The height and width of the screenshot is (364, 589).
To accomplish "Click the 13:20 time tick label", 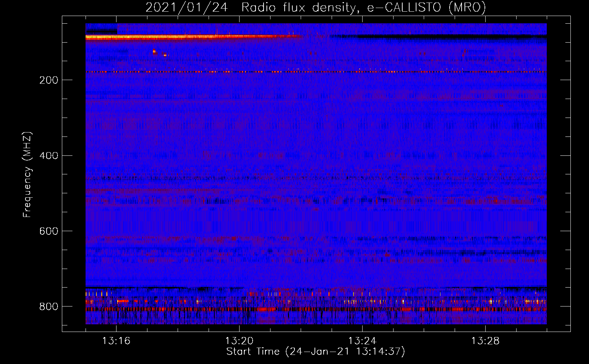I will pos(240,341).
